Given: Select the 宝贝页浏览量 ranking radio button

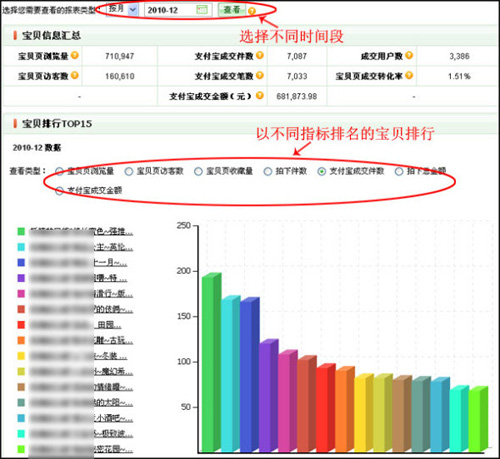Looking at the screenshot, I should [59, 171].
